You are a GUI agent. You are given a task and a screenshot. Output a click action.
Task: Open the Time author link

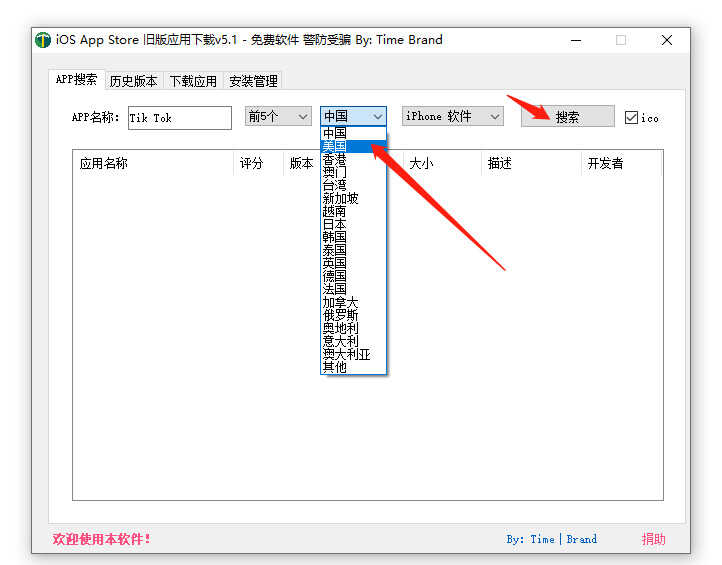tap(542, 539)
